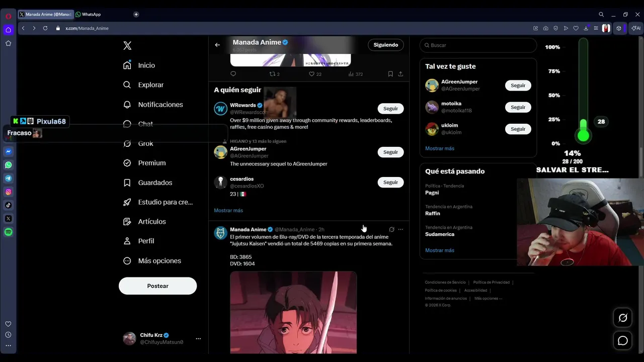Open Perfil in X menu

pyautogui.click(x=139, y=241)
